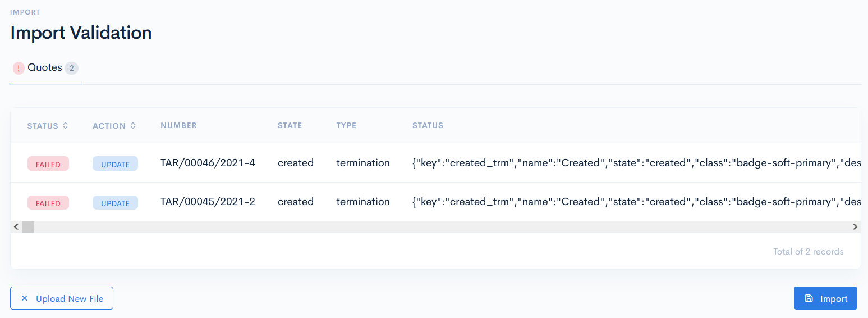Screen dimensions: 868x318
Task: Click the sort arrows on Action column
Action: coord(133,126)
